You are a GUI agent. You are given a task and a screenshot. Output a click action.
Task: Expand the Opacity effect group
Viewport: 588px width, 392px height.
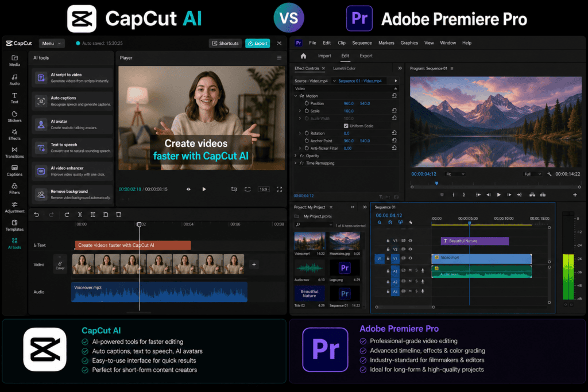point(296,156)
